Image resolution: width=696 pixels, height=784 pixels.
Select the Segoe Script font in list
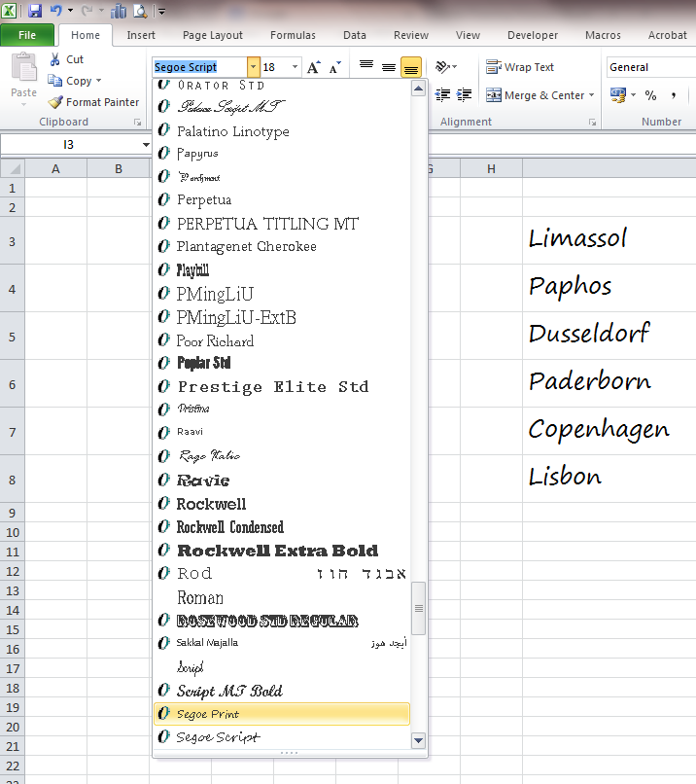(282, 737)
